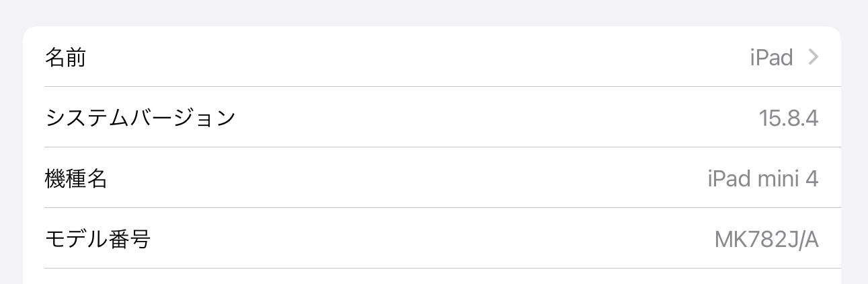Viewport: 868px width, 284px height.
Task: Select the 15.8.4 version number
Action: (x=788, y=118)
